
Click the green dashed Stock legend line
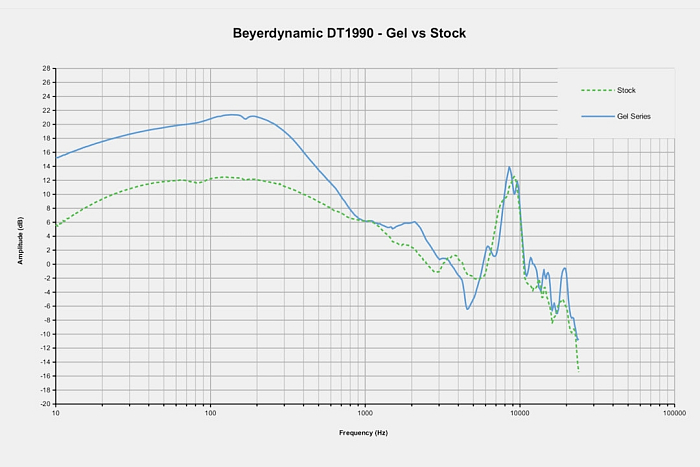pyautogui.click(x=597, y=90)
